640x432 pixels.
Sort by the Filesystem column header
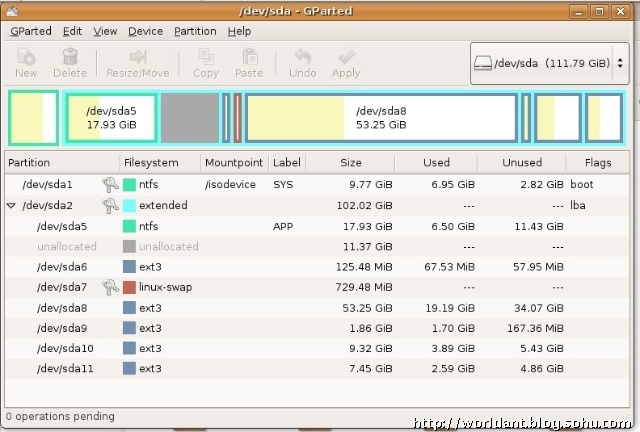151,162
